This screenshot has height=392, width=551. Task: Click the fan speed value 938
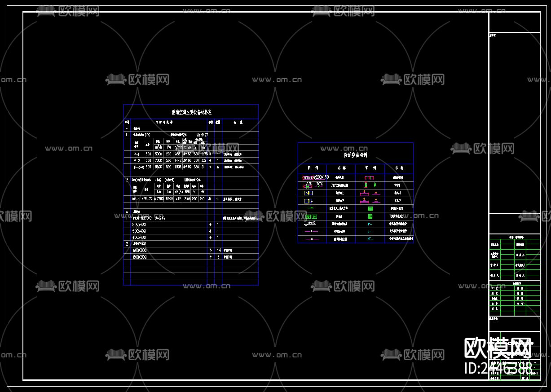pyautogui.click(x=178, y=154)
